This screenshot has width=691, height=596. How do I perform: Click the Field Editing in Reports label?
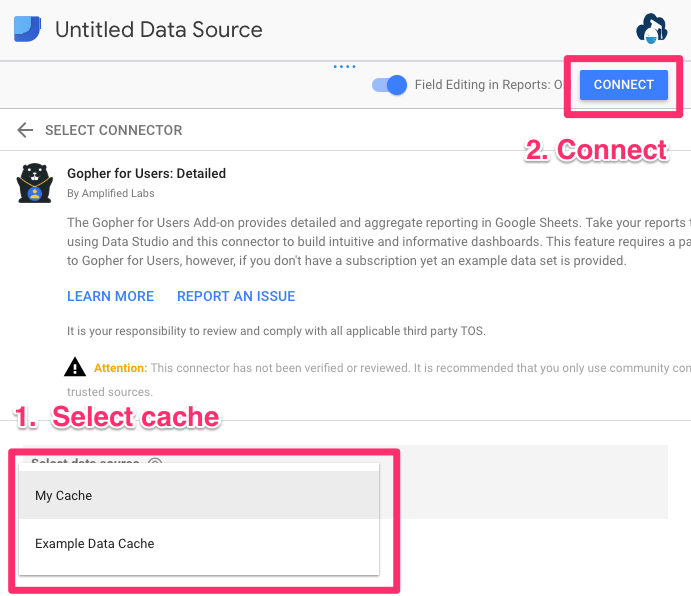pos(488,85)
